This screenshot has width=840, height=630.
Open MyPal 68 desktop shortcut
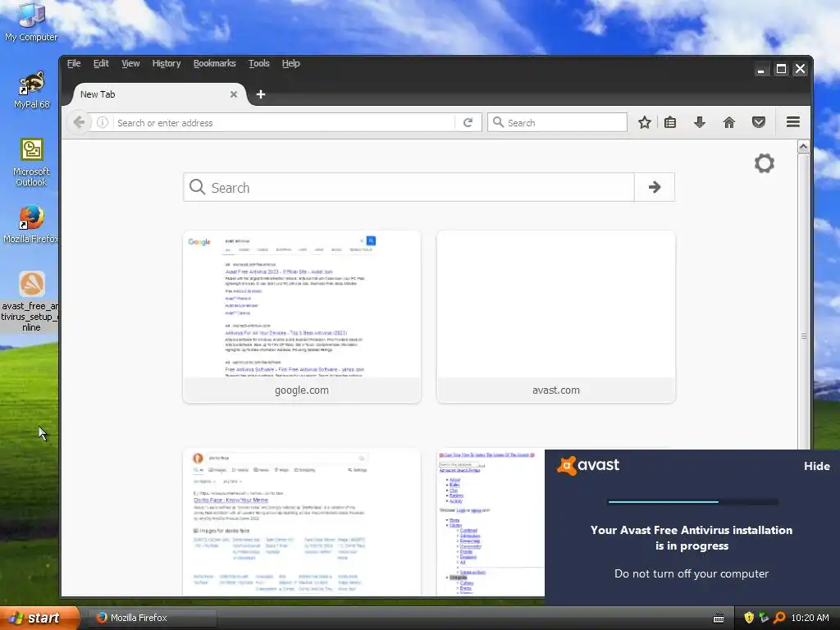pos(31,89)
